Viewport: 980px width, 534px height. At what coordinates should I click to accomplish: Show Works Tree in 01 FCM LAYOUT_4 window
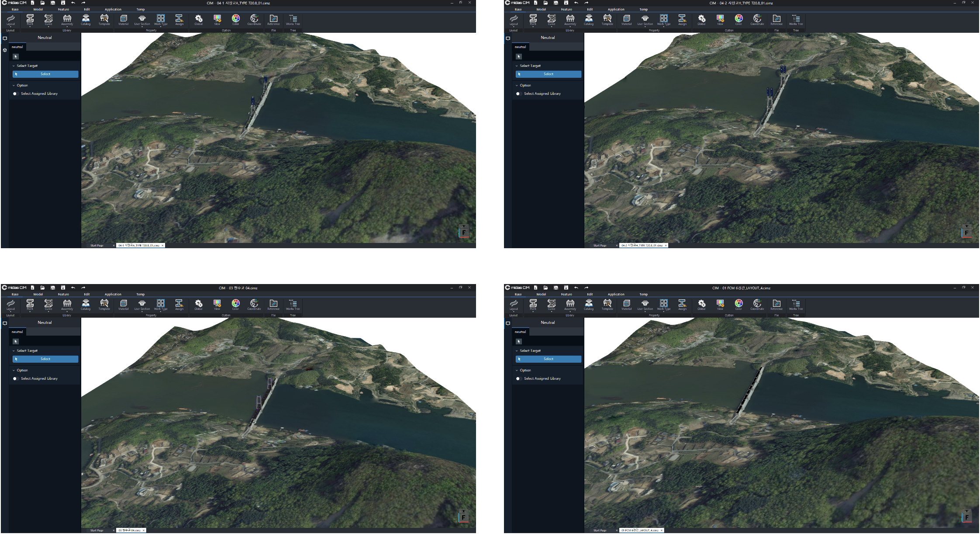pos(796,305)
